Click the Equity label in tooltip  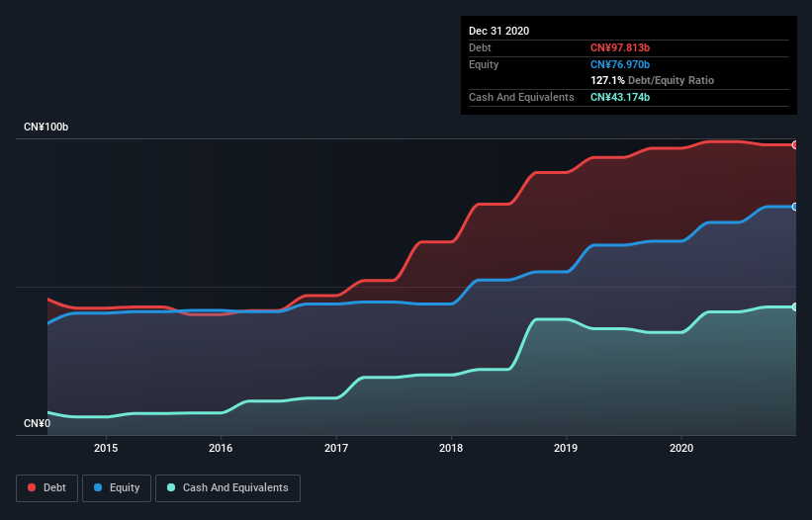coord(484,64)
